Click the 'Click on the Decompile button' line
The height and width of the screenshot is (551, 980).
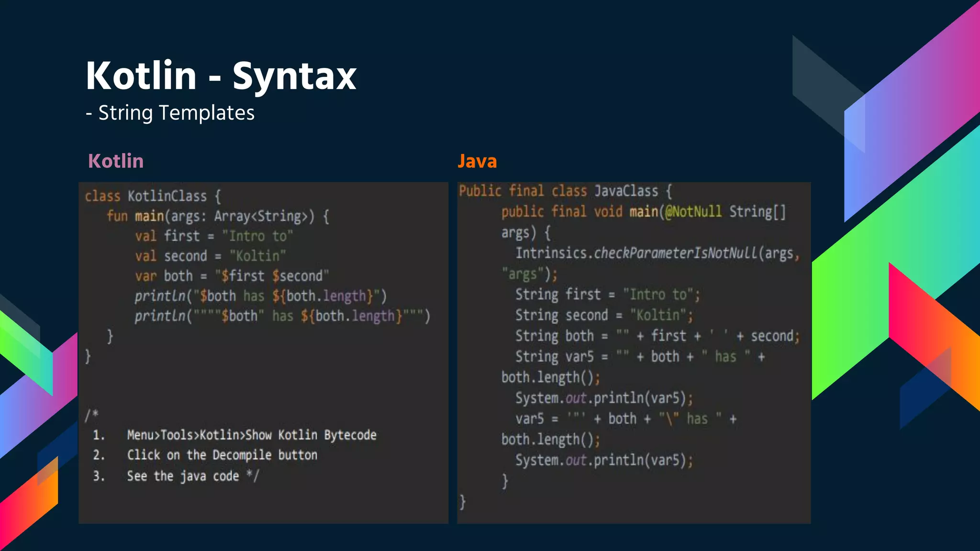click(x=222, y=455)
